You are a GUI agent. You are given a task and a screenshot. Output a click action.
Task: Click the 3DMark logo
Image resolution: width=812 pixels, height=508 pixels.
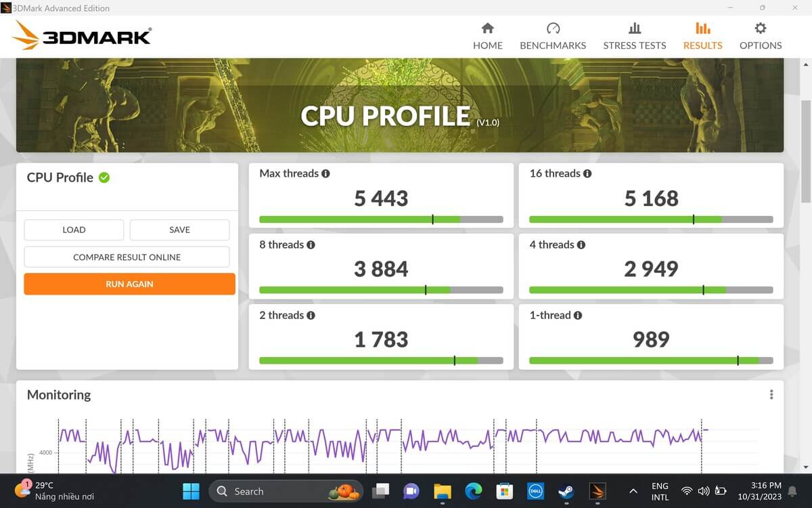(83, 35)
